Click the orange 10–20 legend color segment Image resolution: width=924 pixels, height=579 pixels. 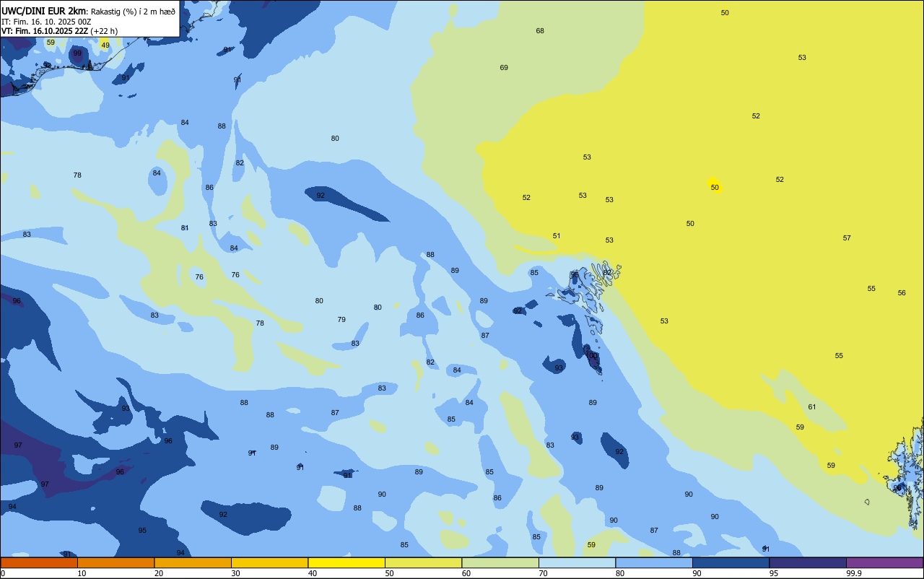[x=115, y=562]
